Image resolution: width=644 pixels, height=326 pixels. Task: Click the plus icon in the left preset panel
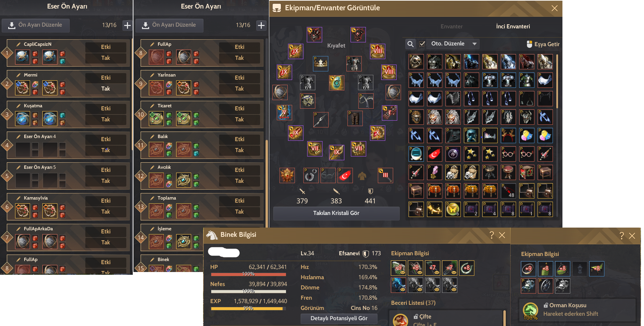[x=127, y=25]
